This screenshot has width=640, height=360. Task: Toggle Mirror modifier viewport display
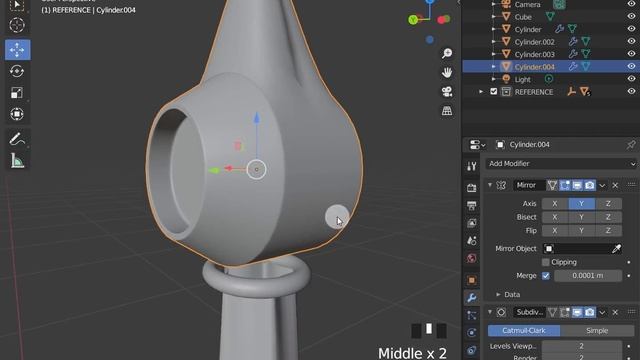point(577,185)
